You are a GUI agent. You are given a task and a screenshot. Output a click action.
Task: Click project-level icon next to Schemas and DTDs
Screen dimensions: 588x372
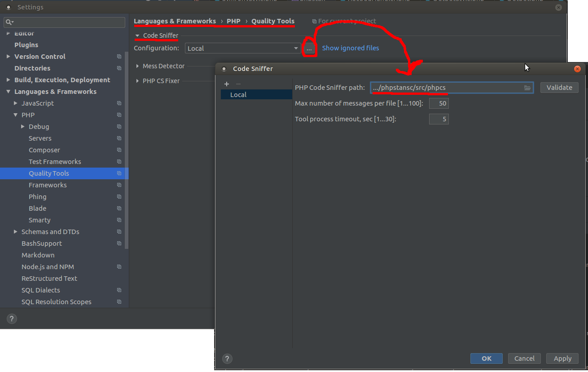click(x=119, y=232)
